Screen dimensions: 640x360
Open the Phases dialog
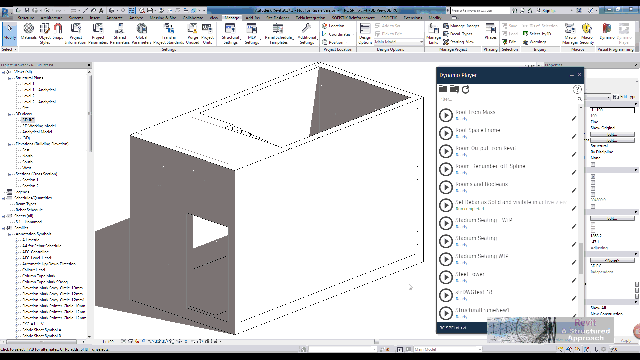[x=490, y=31]
